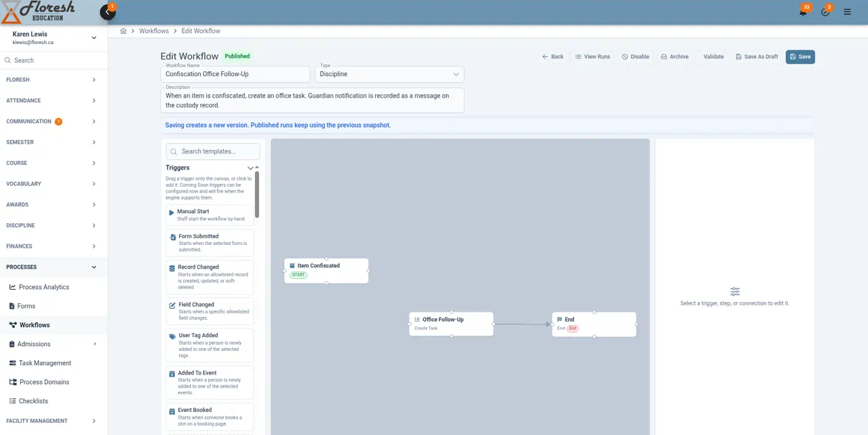Collapse the Triggers section
Screen dimensions: 868x435
pos(250,168)
